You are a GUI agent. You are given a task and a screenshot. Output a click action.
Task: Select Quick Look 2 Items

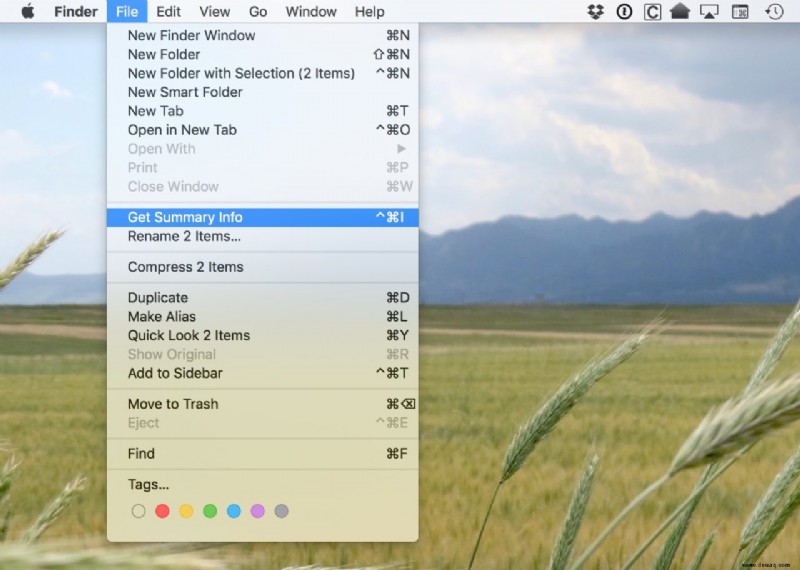coord(263,335)
